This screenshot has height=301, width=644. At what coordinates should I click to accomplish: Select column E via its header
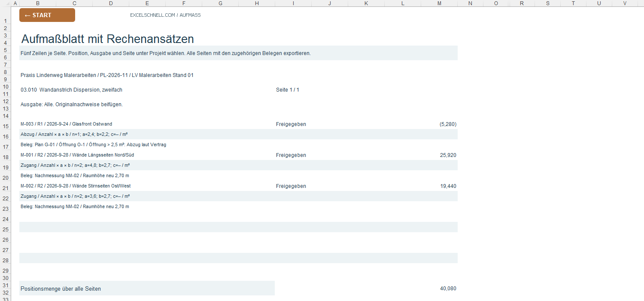click(147, 3)
